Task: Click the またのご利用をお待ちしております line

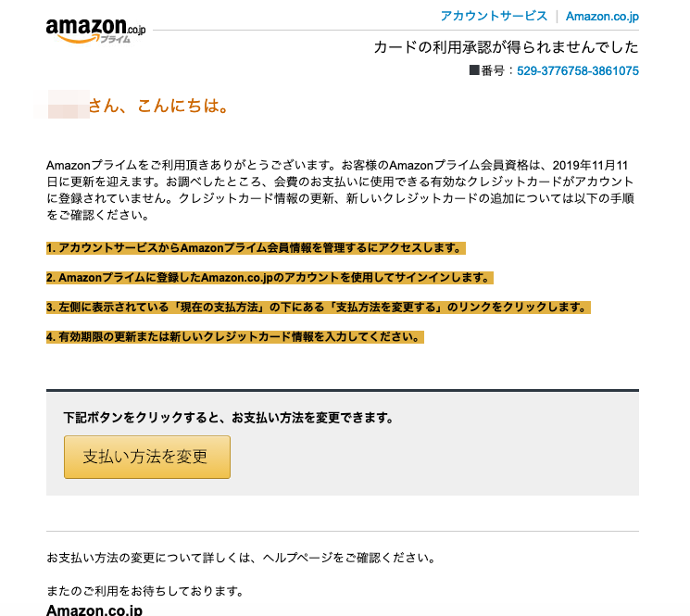Action: [145, 591]
